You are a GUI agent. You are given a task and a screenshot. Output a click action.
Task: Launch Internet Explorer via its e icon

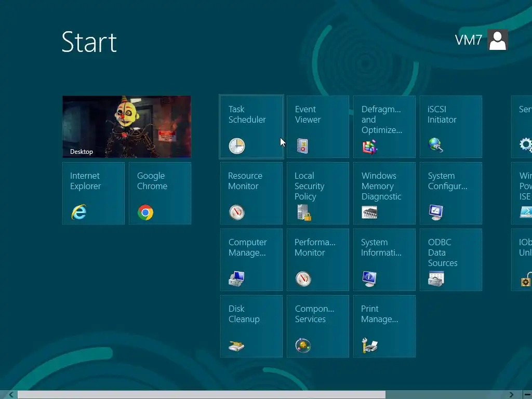pos(79,212)
